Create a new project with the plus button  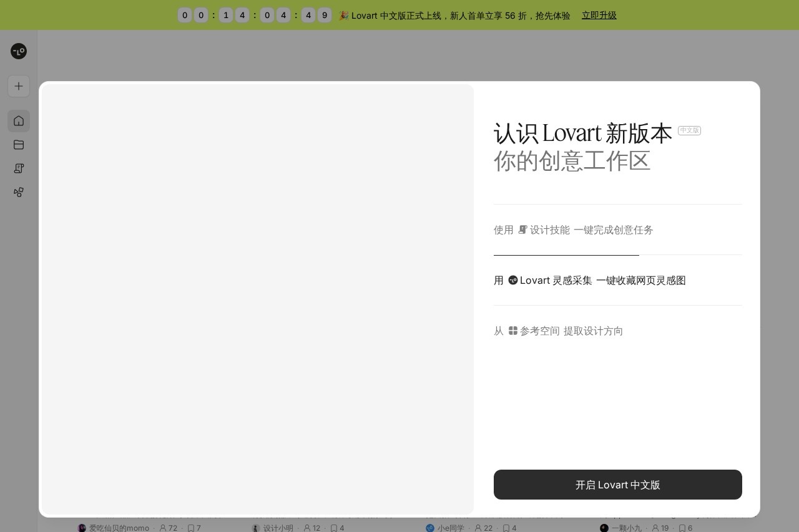pyautogui.click(x=19, y=86)
